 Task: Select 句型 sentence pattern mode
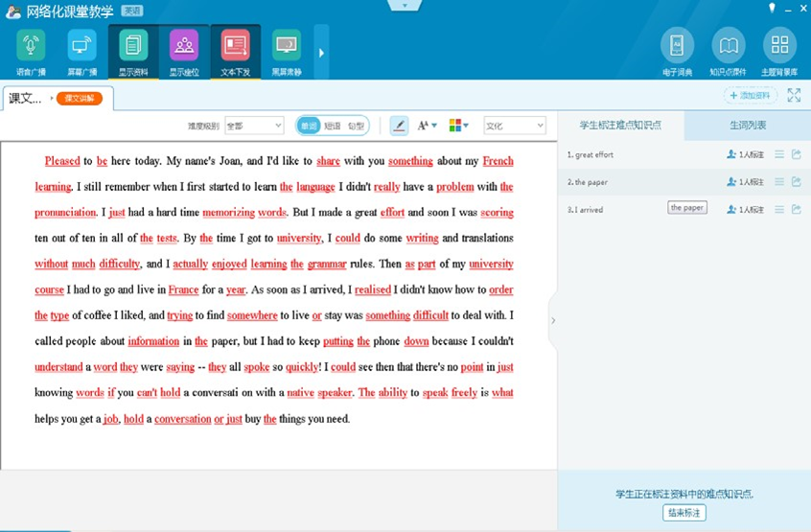(356, 126)
